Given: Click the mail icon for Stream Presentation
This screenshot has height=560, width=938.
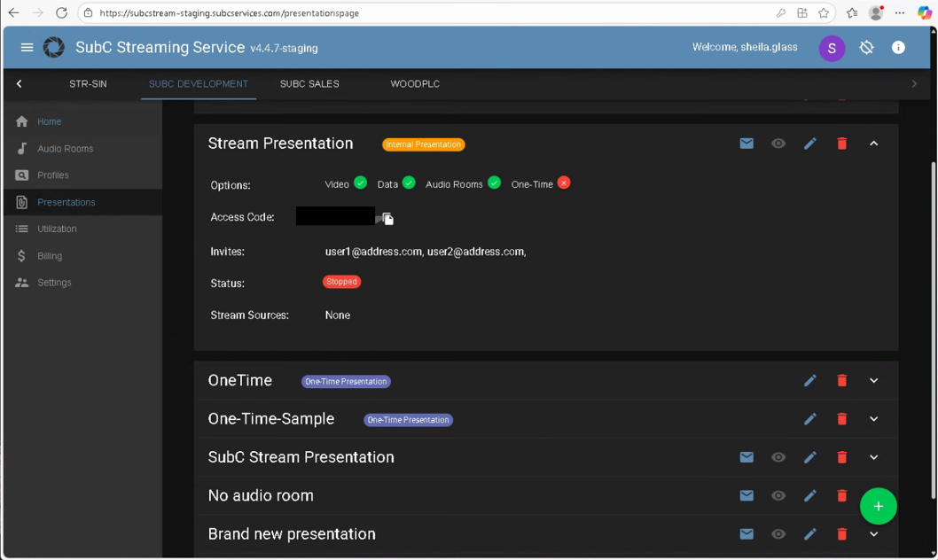Looking at the screenshot, I should click(x=746, y=144).
